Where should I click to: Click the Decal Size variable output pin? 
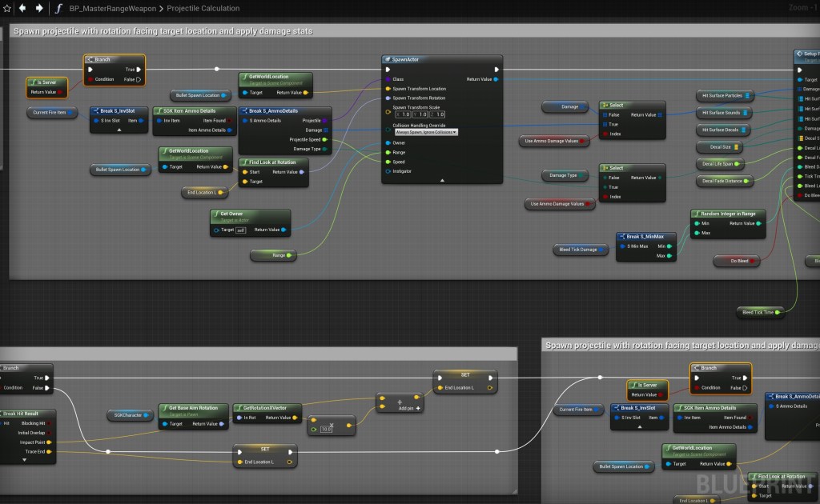click(737, 147)
